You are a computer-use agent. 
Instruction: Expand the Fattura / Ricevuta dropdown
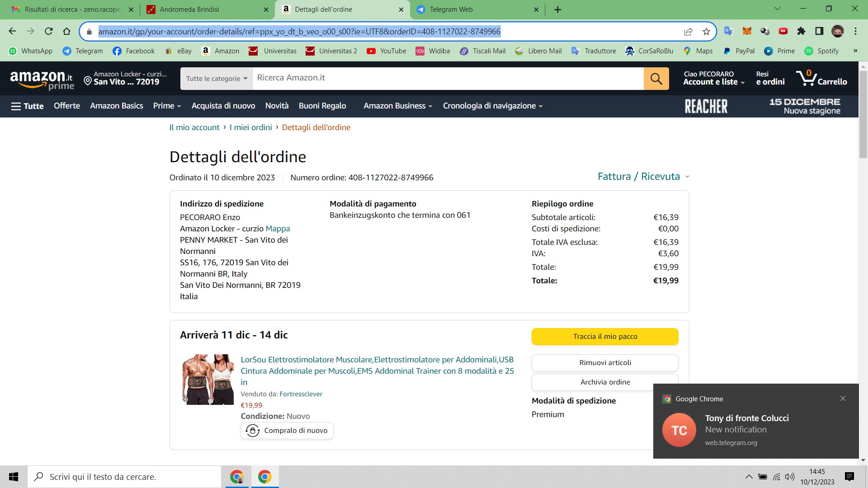[643, 177]
